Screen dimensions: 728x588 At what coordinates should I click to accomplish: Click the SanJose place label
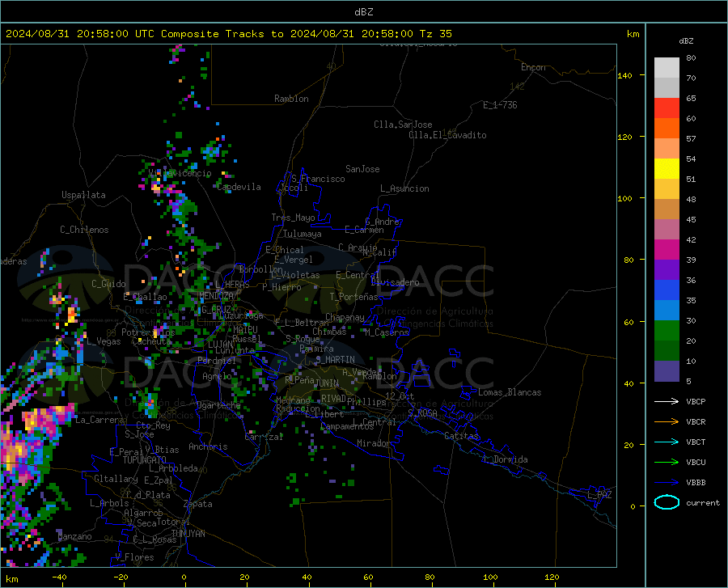pyautogui.click(x=362, y=169)
